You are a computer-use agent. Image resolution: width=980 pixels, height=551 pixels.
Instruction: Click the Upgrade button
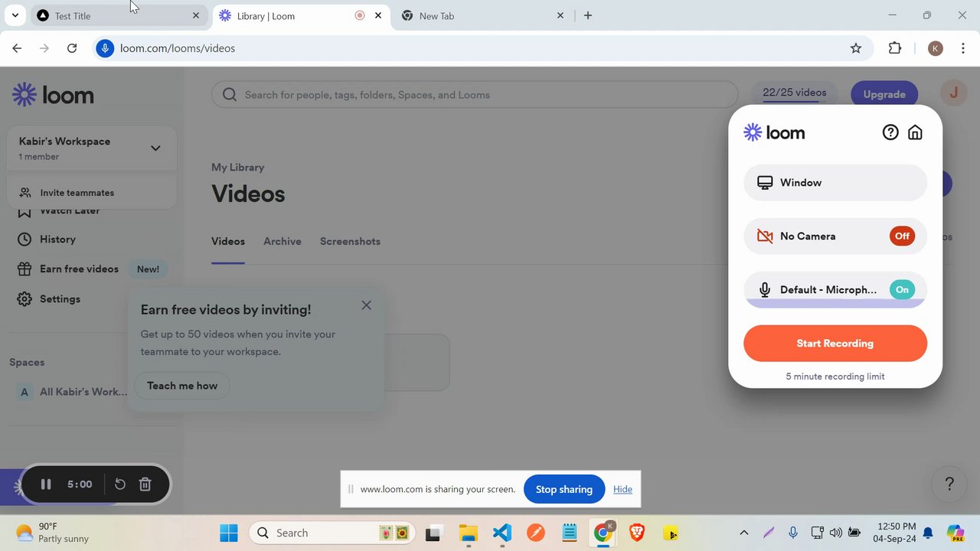coord(884,94)
